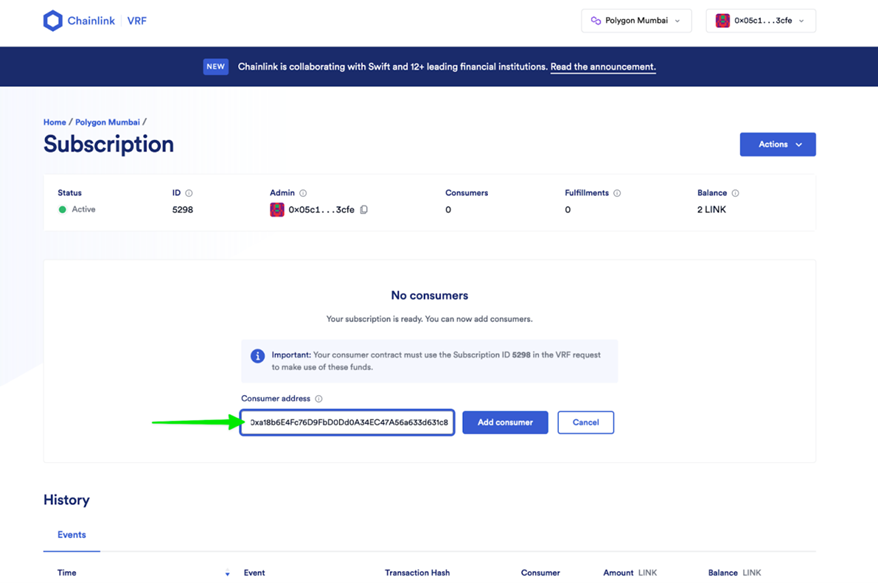Click the Fulfillments label in summary
This screenshot has height=583, width=878.
[586, 193]
